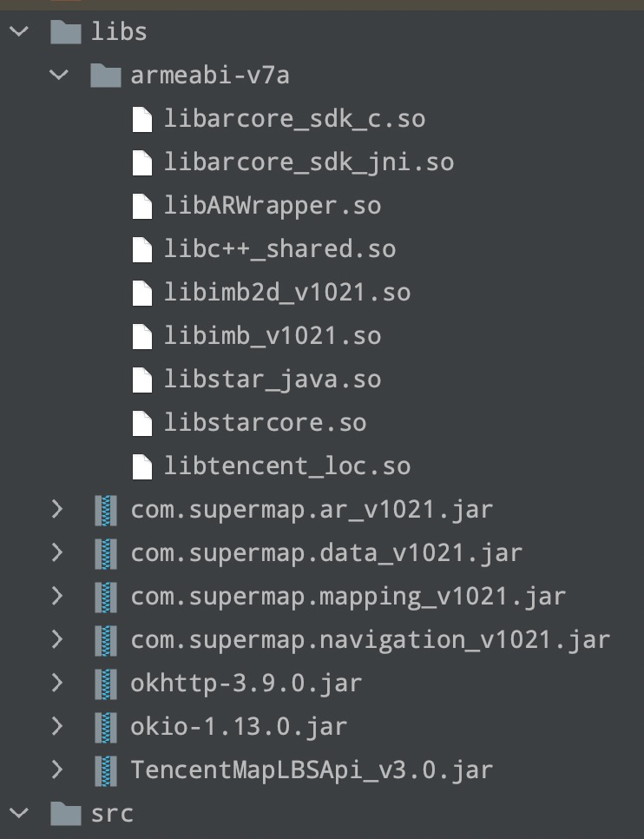Expand TencentMapLBSApi_v3.0.jar chevron
The image size is (644, 839).
pos(58,770)
